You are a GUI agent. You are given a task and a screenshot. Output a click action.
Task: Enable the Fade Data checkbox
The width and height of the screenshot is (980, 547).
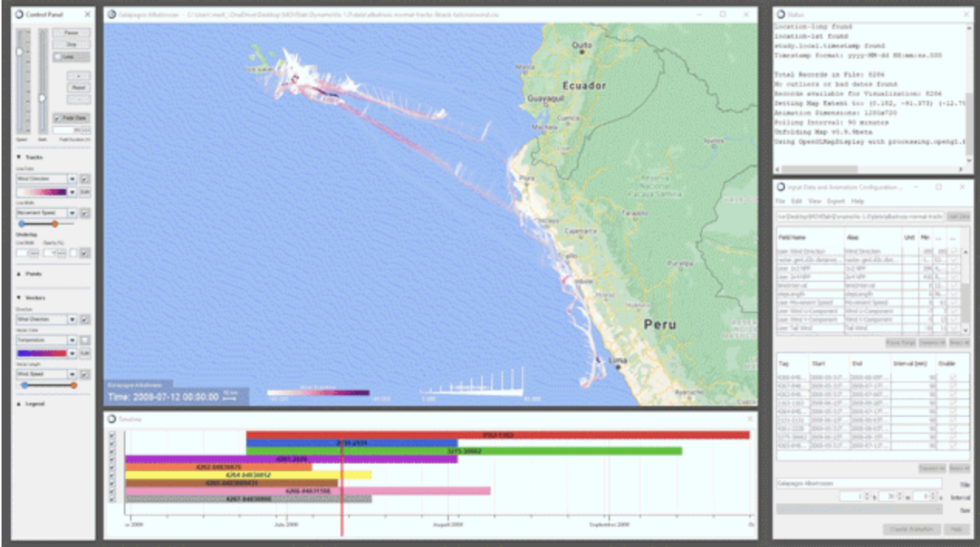coord(57,118)
